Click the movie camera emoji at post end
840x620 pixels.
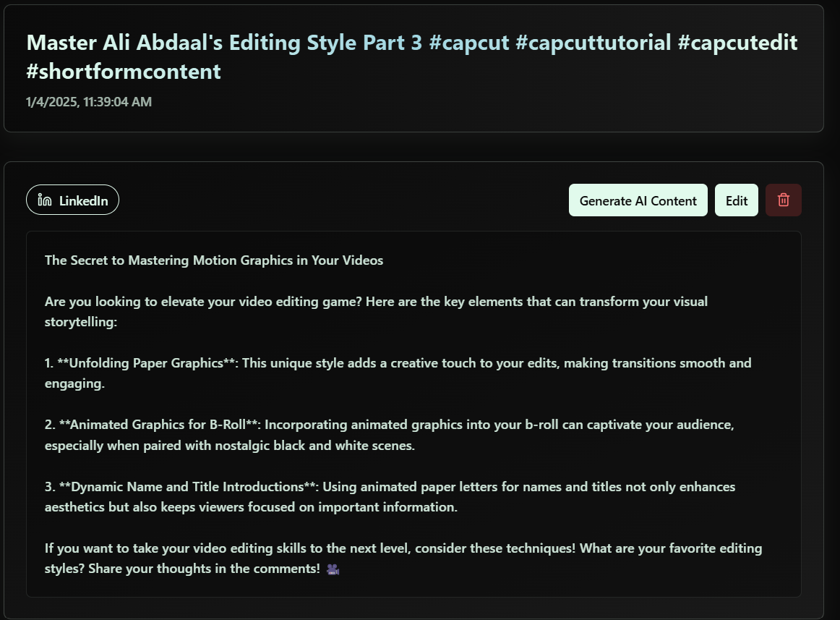click(x=333, y=569)
